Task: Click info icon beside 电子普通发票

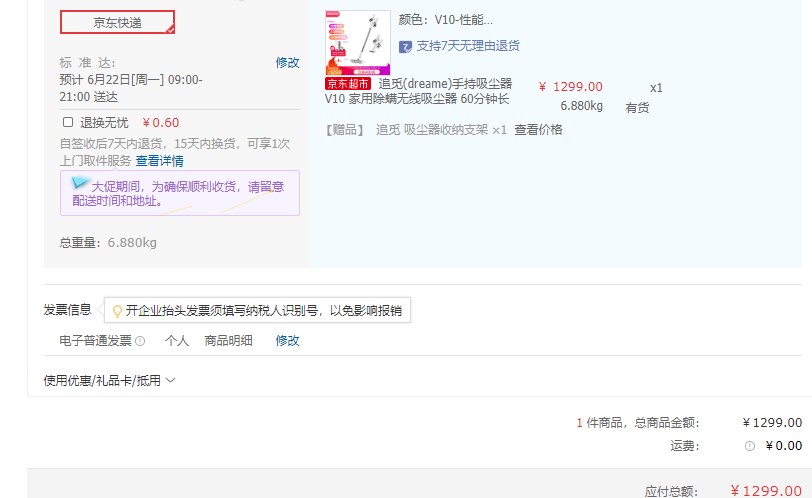Action: tap(140, 341)
